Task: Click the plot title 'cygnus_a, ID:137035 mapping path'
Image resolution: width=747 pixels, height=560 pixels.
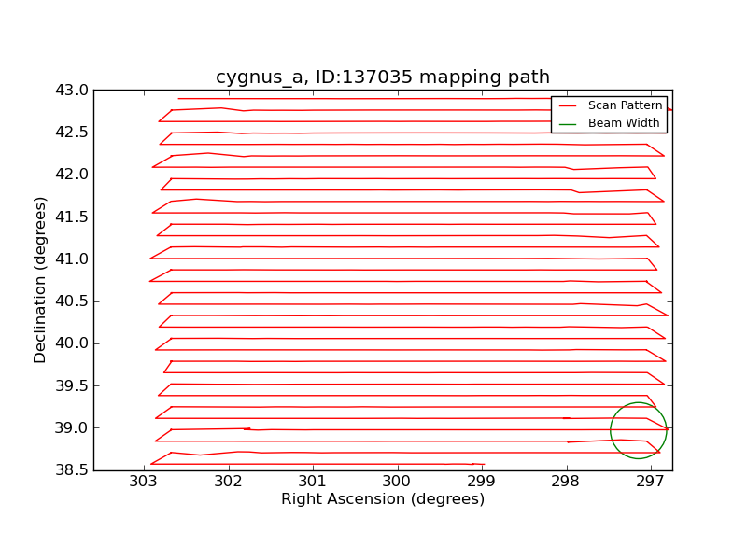Action: [383, 77]
